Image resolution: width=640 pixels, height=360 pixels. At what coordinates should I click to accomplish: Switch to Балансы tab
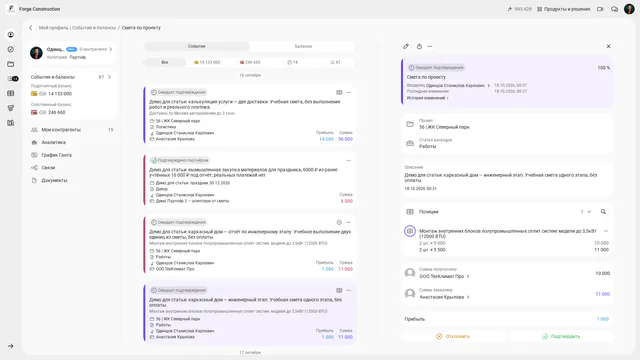click(303, 47)
